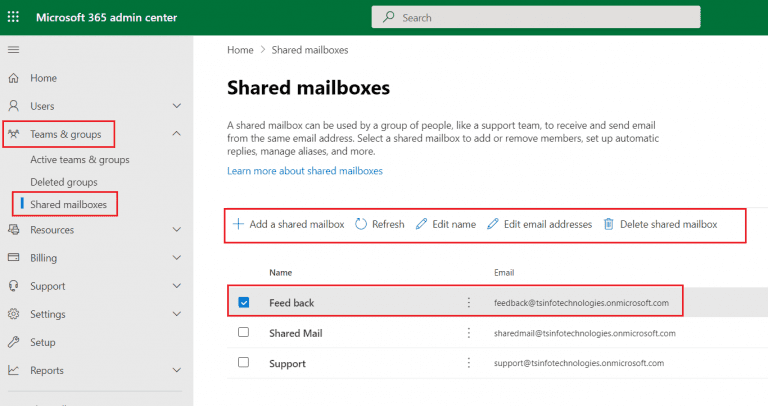The height and width of the screenshot is (406, 768).
Task: Click the plus icon for adding mailbox
Action: 238,224
